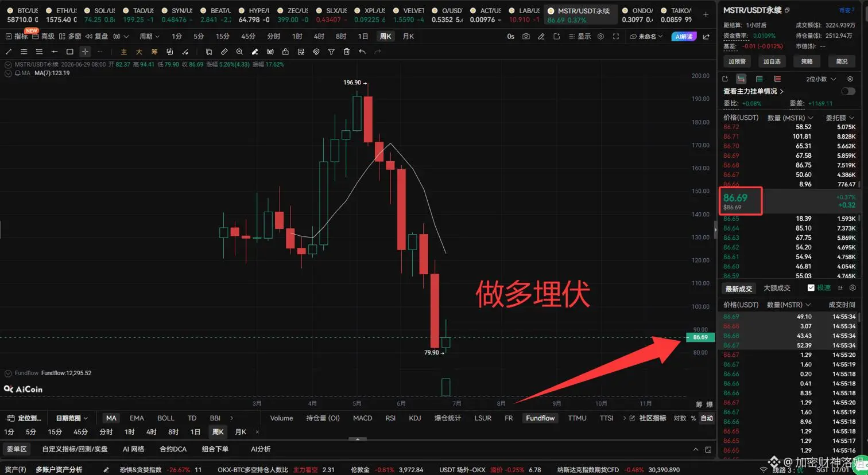Click the pencil edit icon above chart
Viewport: 868px width, 475px height.
[x=541, y=36]
